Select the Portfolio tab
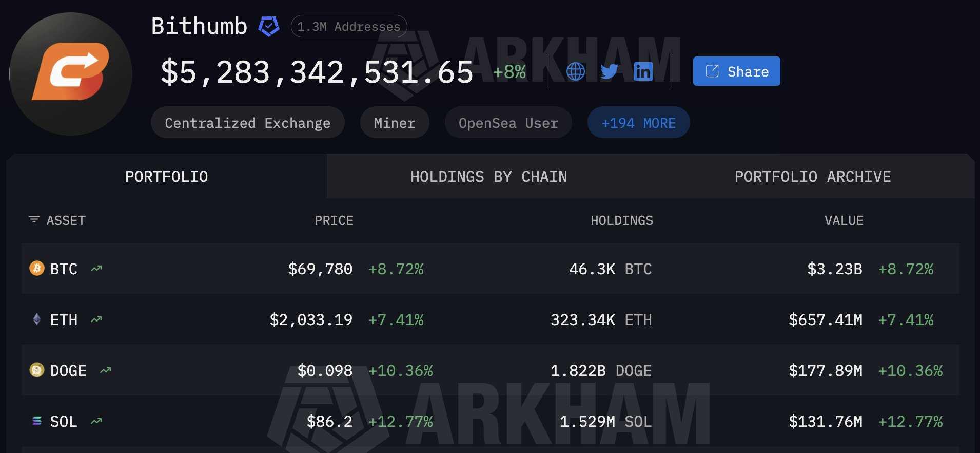 coord(166,177)
